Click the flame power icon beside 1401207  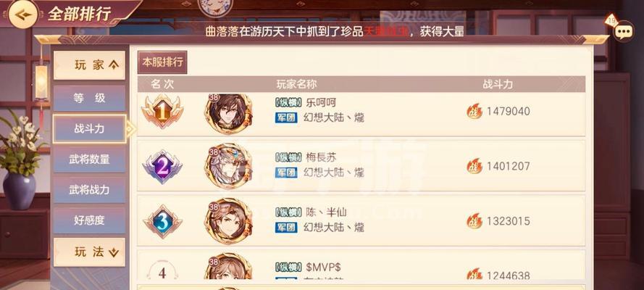(474, 166)
